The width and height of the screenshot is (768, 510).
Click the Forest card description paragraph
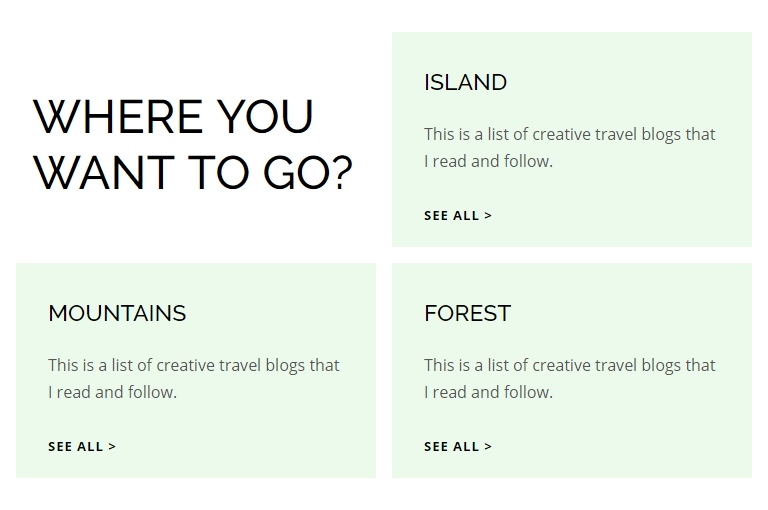point(569,366)
